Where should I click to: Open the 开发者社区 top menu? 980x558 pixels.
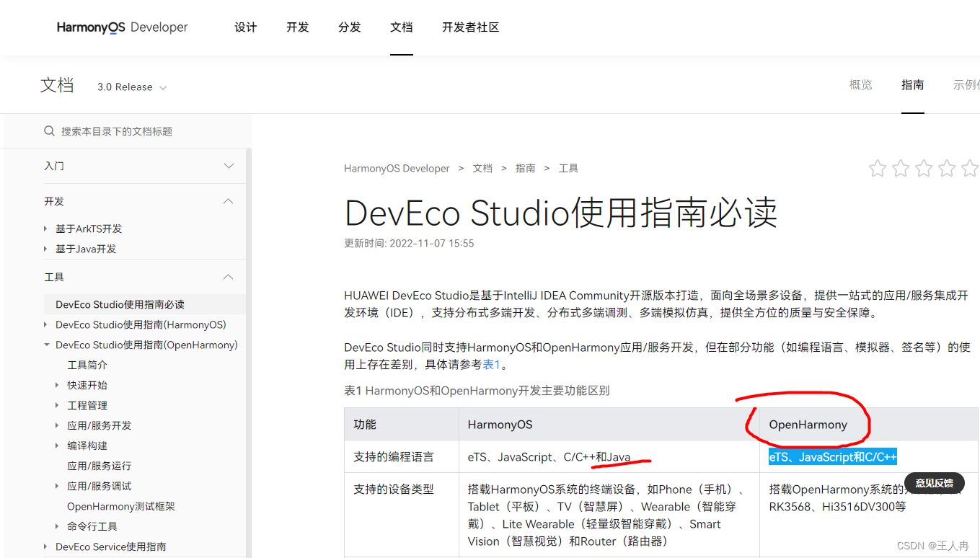coord(471,27)
